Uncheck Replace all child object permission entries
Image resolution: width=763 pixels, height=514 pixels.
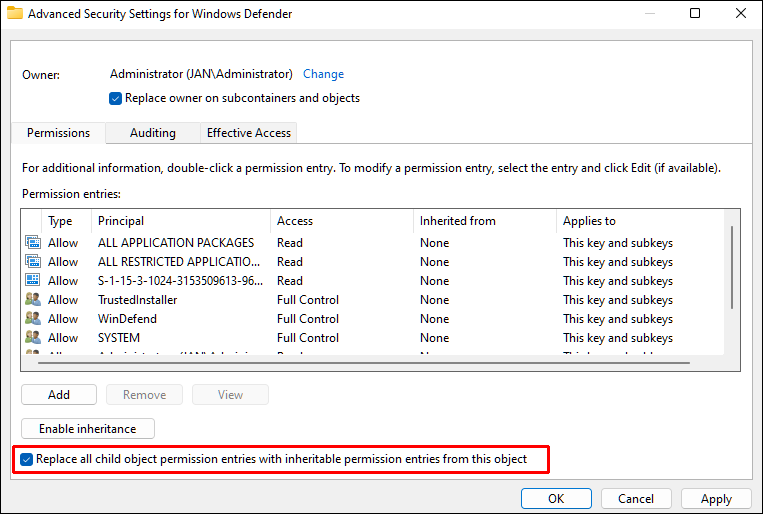27,460
